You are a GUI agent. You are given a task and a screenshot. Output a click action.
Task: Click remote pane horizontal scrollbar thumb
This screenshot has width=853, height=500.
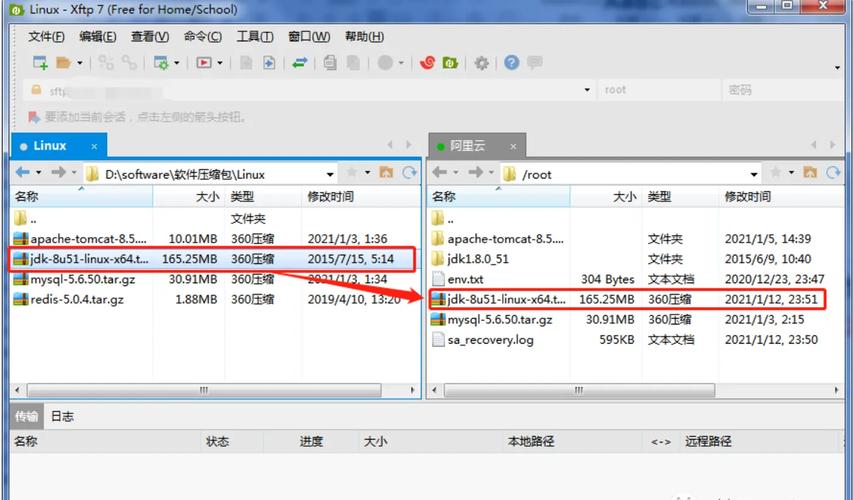(x=579, y=390)
